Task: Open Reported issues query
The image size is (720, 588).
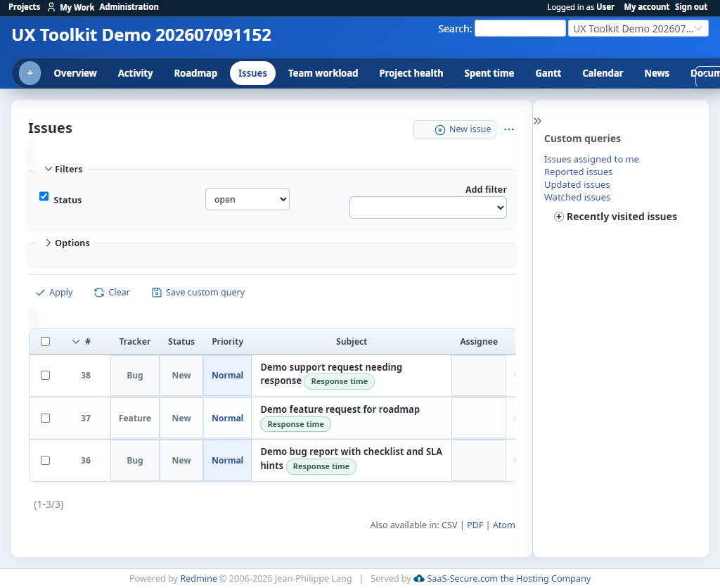Action: point(578,172)
